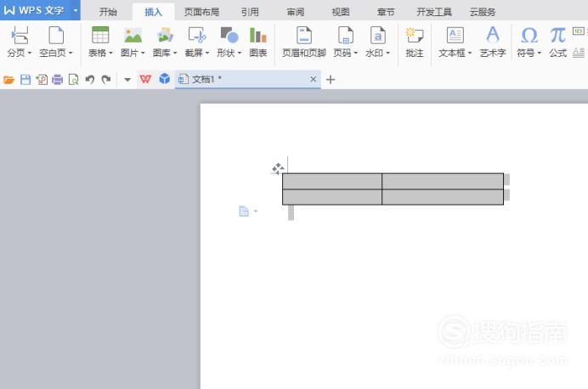Screen dimensions: 588x389
Task: Click the paste options icon beside the table
Action: click(244, 211)
